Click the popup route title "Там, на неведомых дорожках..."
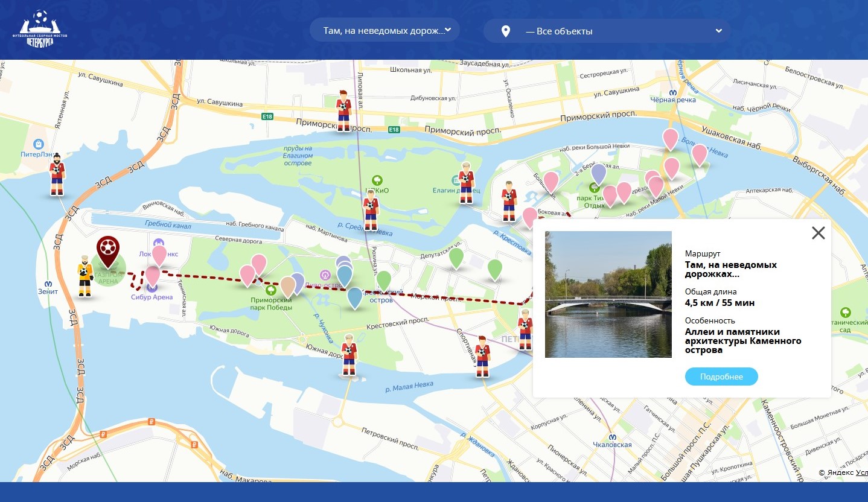This screenshot has width=868, height=502. (731, 269)
